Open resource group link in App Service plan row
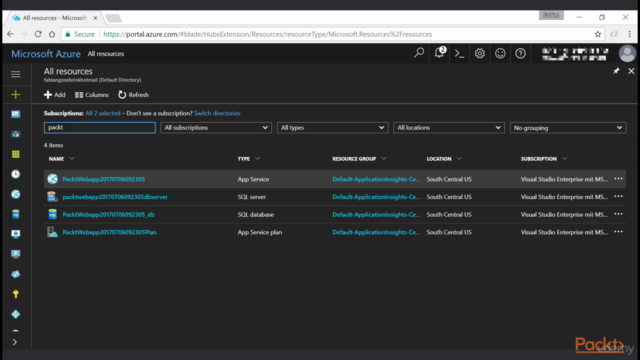 point(376,232)
